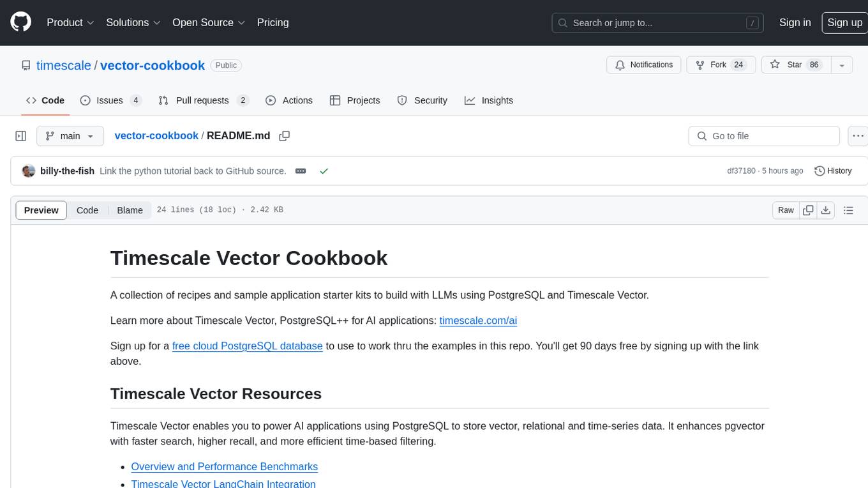
Task: Select the Preview view
Action: coord(41,210)
